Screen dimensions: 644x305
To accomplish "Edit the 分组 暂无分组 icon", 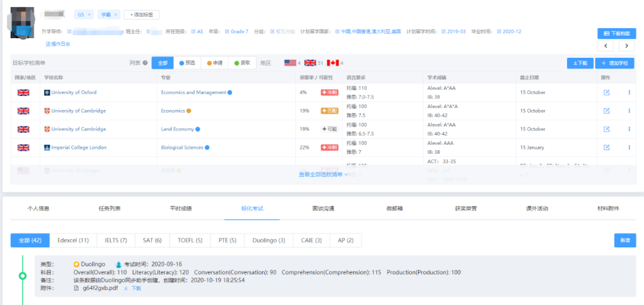I will pyautogui.click(x=273, y=32).
